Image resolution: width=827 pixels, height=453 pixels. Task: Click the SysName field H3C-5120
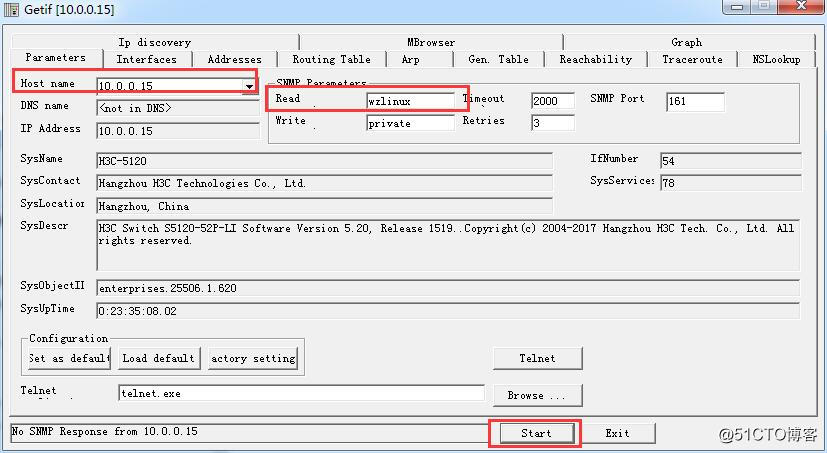pyautogui.click(x=324, y=161)
